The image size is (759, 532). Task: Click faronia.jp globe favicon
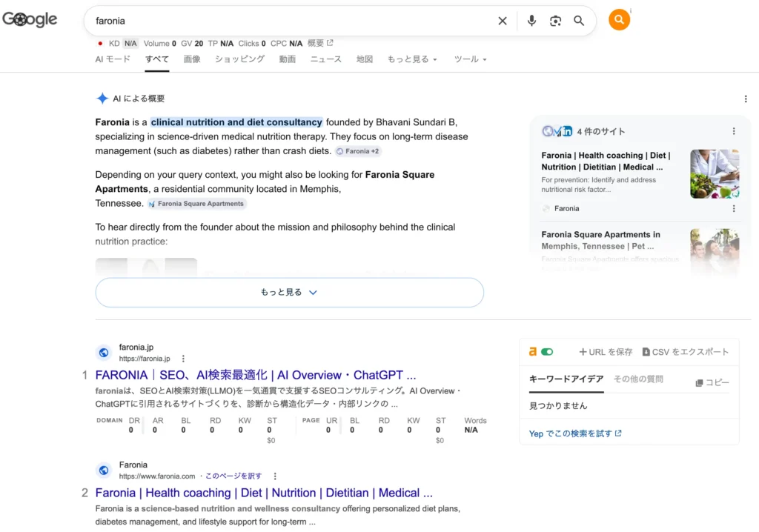coord(104,353)
